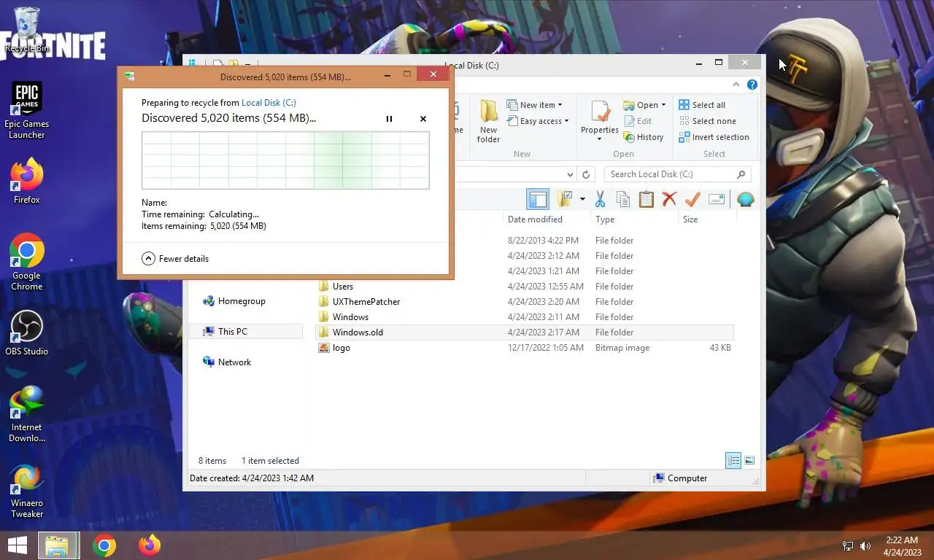
Task: Cancel the recycle operation with the X
Action: (x=423, y=119)
